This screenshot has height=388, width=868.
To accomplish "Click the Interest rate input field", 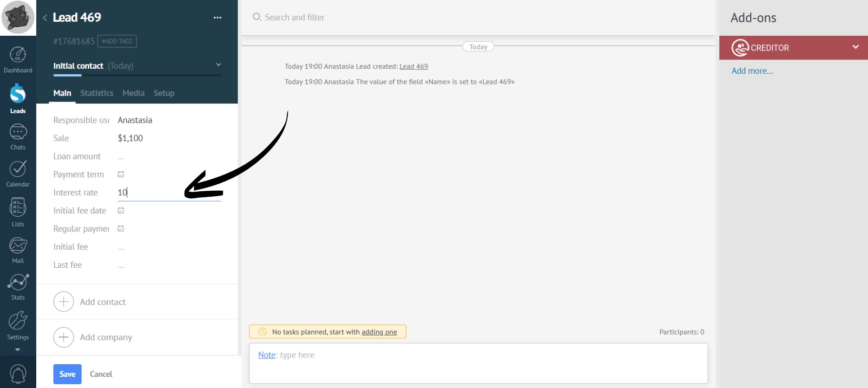I will pos(169,193).
